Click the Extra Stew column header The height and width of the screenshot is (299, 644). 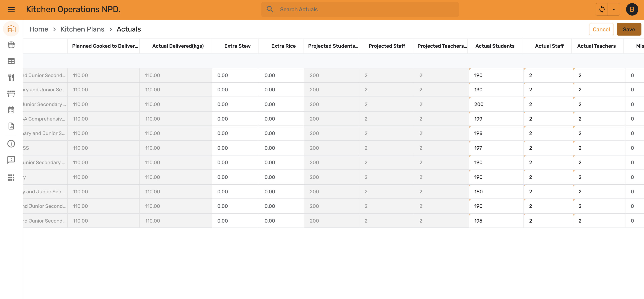tap(235, 46)
